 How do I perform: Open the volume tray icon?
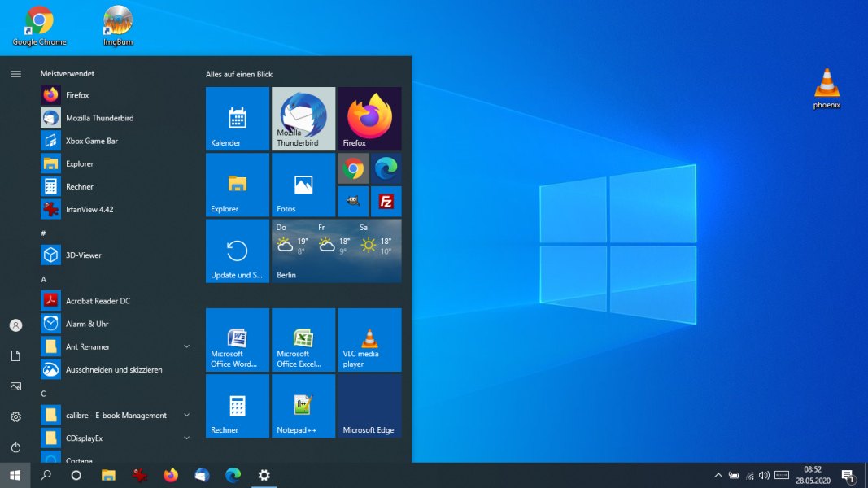765,475
